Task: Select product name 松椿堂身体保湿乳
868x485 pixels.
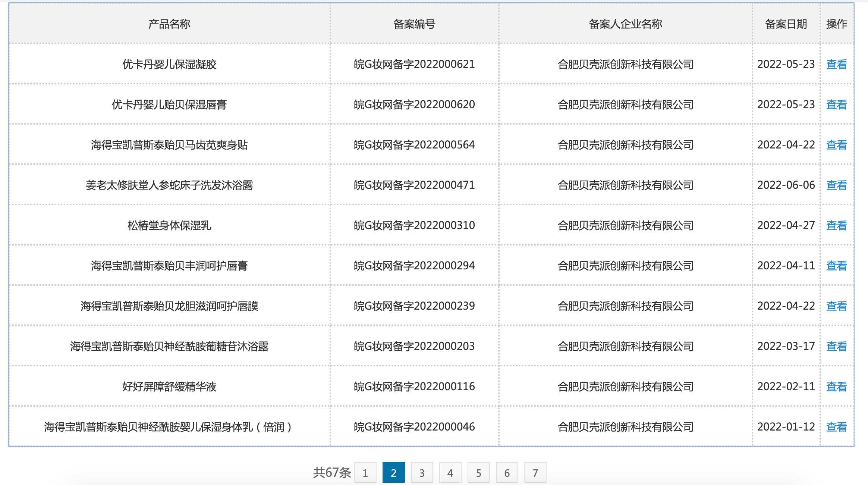Action: pyautogui.click(x=169, y=225)
